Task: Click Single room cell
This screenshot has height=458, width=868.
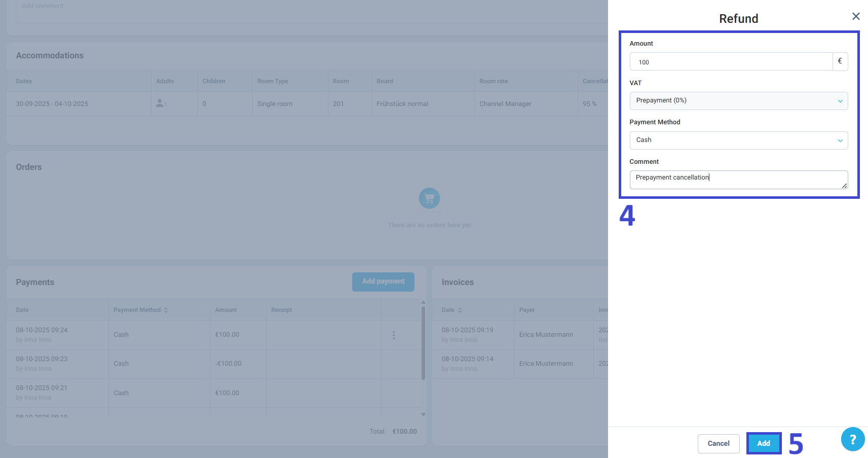Action: (x=275, y=104)
